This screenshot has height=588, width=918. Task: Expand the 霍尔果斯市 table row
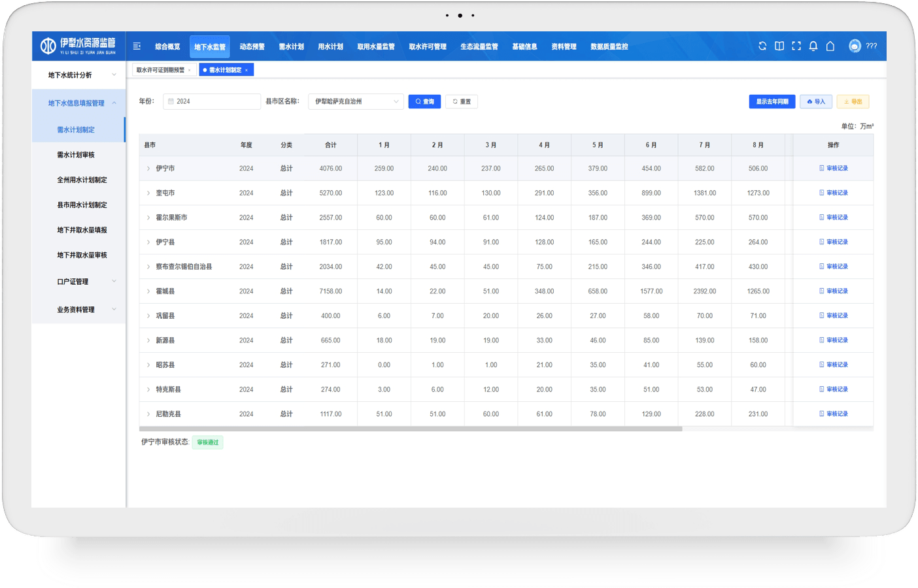click(148, 218)
